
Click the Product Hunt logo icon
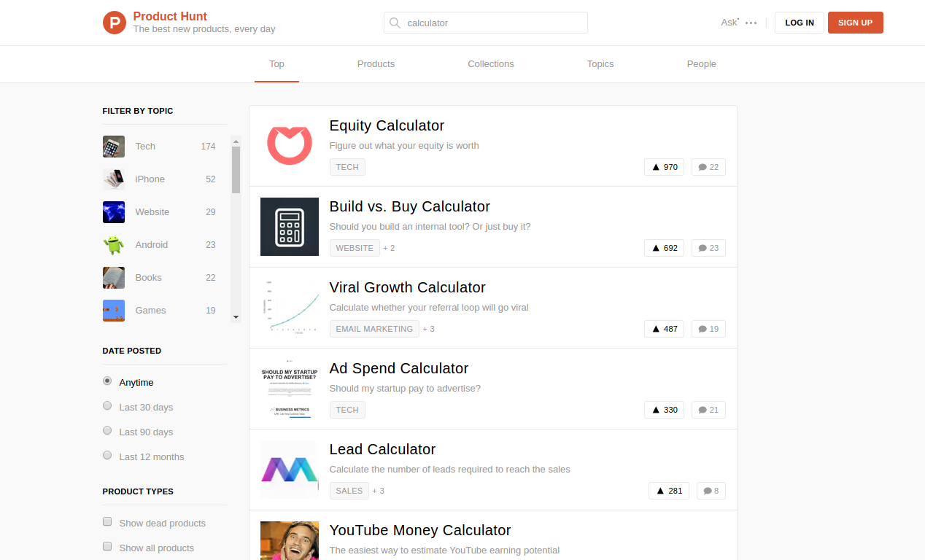[x=115, y=23]
